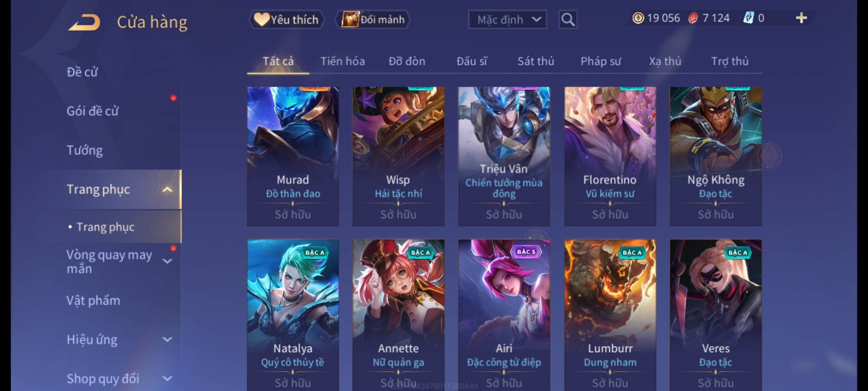868x391 pixels.
Task: Switch to the Sát thủ tab
Action: click(536, 61)
